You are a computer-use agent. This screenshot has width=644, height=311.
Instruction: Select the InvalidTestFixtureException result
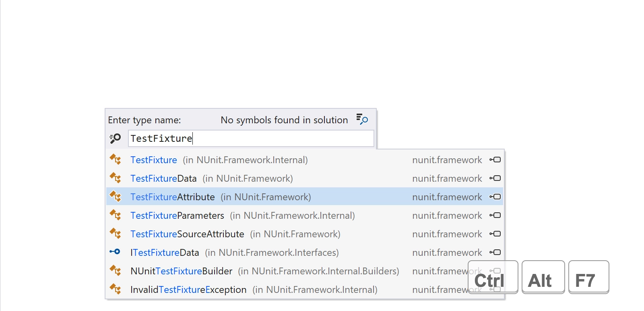[305, 290]
